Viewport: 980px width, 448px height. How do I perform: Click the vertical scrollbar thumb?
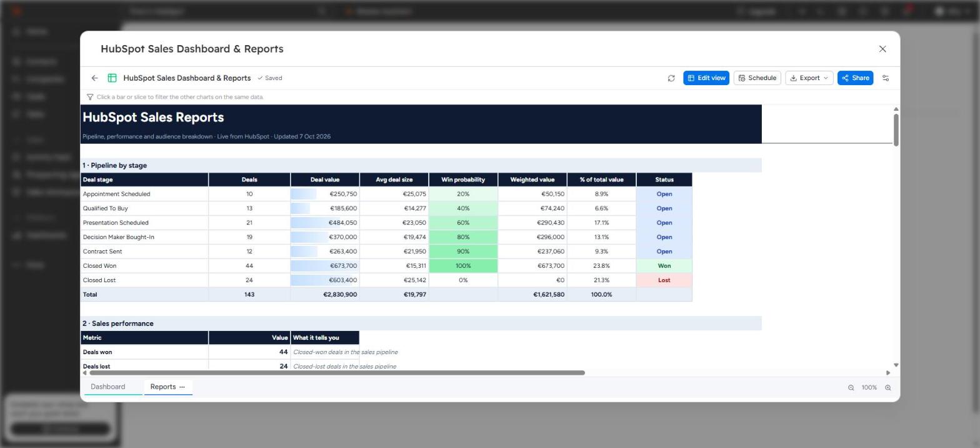tap(896, 130)
